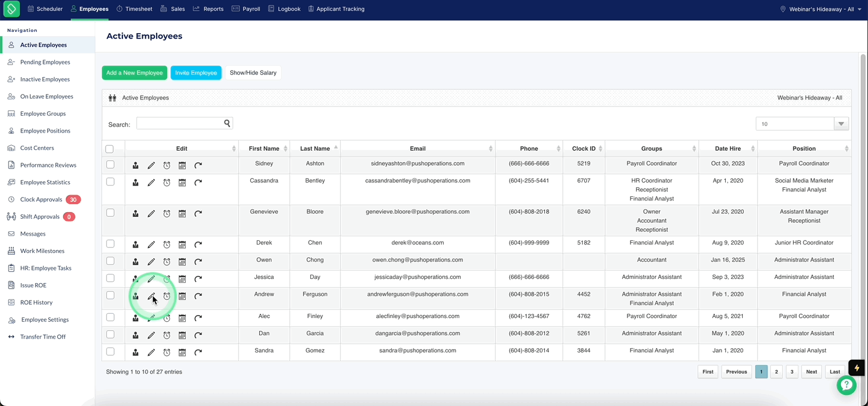Viewport: 868px width, 406px height.
Task: Toggle the select-all checkbox in table header
Action: (110, 149)
